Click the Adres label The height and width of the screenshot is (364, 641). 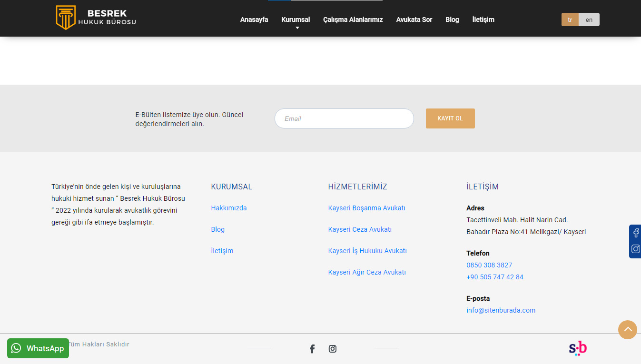[x=475, y=208]
